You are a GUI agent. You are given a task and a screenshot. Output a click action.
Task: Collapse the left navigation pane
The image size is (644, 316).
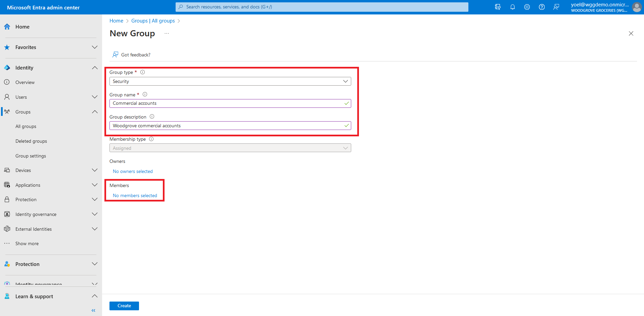click(x=93, y=310)
